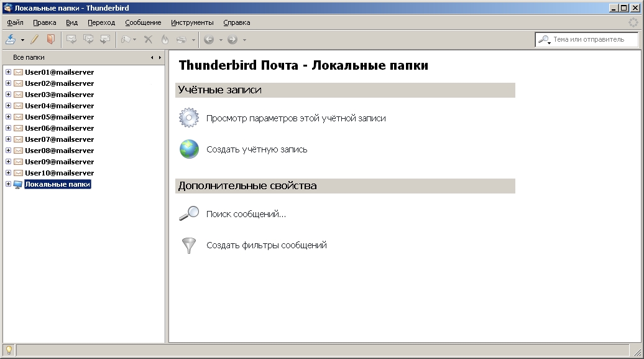Image resolution: width=644 pixels, height=359 pixels.
Task: Click the Reply All toolbar icon
Action: pos(88,39)
